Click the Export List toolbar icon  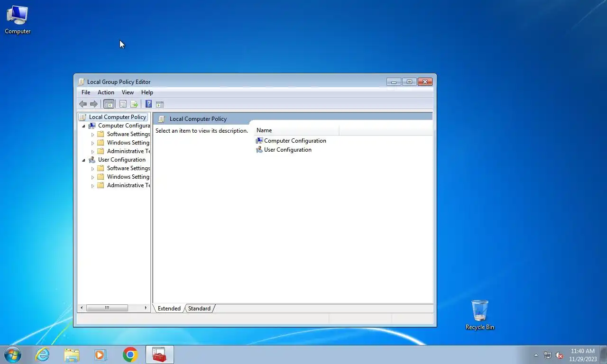click(134, 104)
